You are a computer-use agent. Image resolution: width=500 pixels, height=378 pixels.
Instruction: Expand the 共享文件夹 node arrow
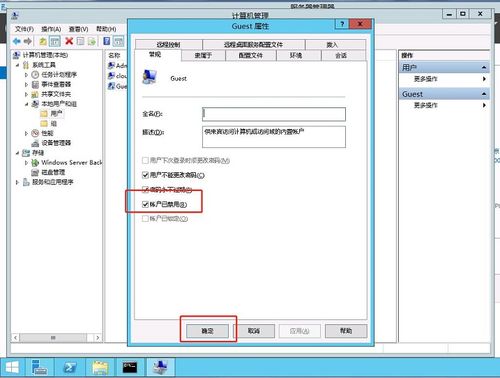point(27,94)
